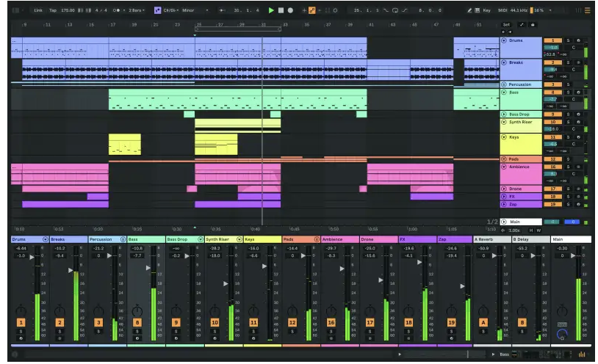Viewport: 598px width, 364px height.
Task: Toggle mixer track activator 10 for Synth Riser
Action: click(x=215, y=322)
